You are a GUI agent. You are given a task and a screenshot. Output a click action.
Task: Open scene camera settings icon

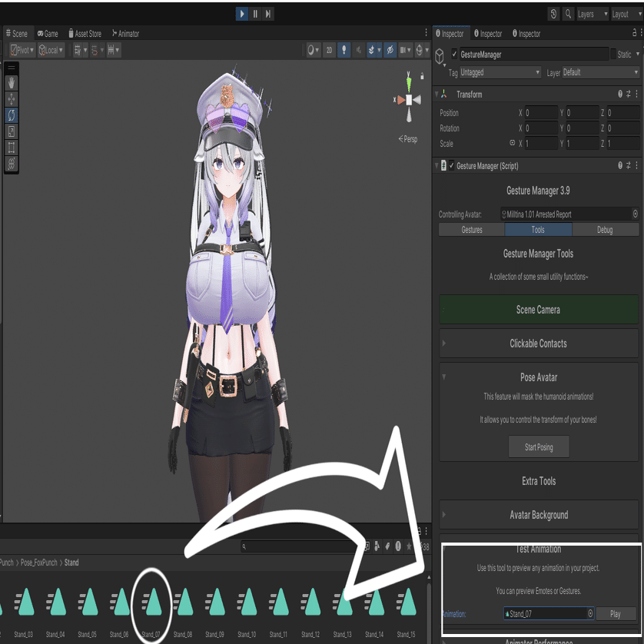(x=405, y=50)
